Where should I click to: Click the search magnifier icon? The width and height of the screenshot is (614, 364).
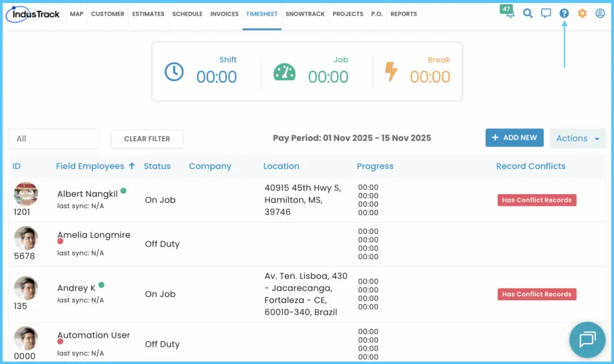[528, 14]
